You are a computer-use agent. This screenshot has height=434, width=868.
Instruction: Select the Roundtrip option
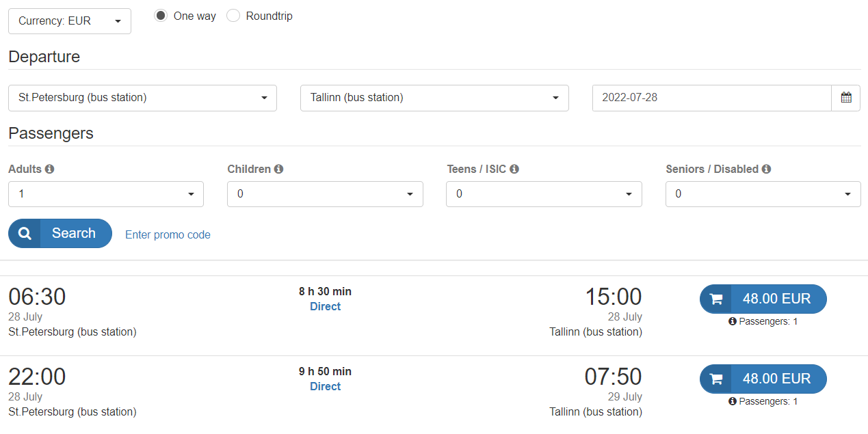click(233, 16)
